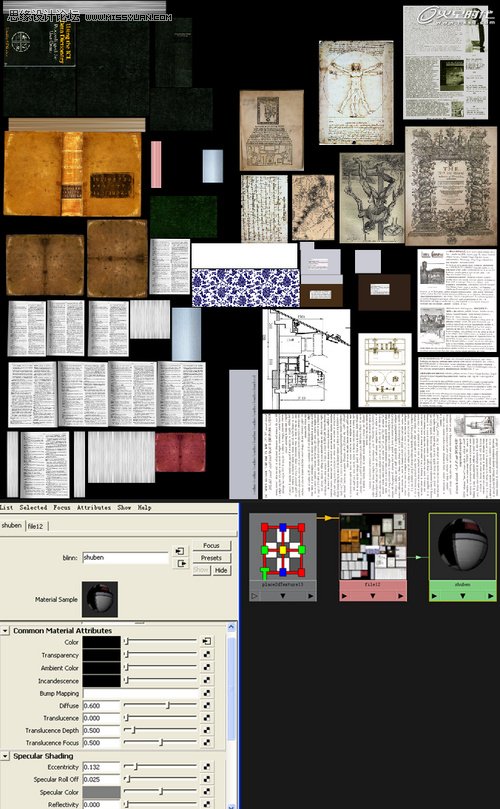This screenshot has height=809, width=500.
Task: Collapse the Specular Shading section
Action: [5, 756]
